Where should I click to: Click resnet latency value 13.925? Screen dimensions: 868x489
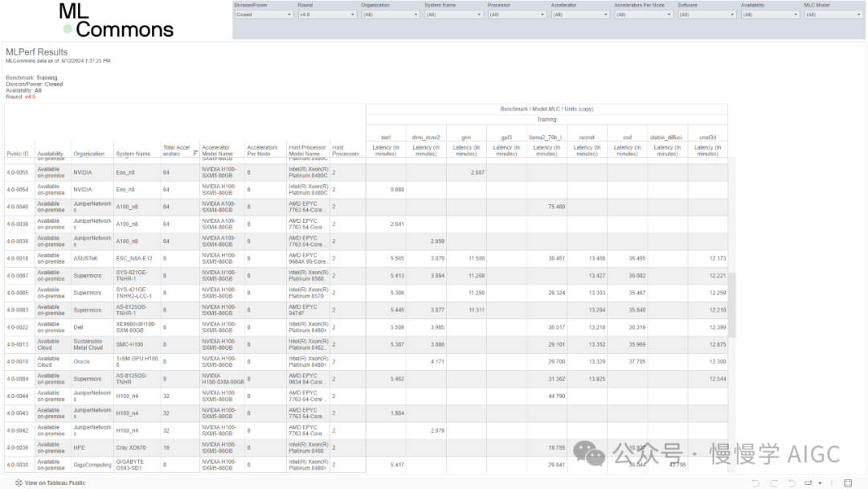click(x=596, y=379)
